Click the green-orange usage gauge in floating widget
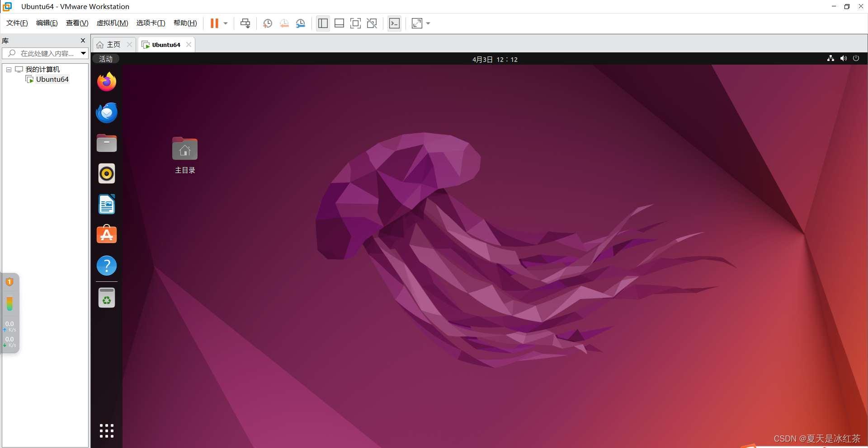The height and width of the screenshot is (448, 868). (x=9, y=303)
